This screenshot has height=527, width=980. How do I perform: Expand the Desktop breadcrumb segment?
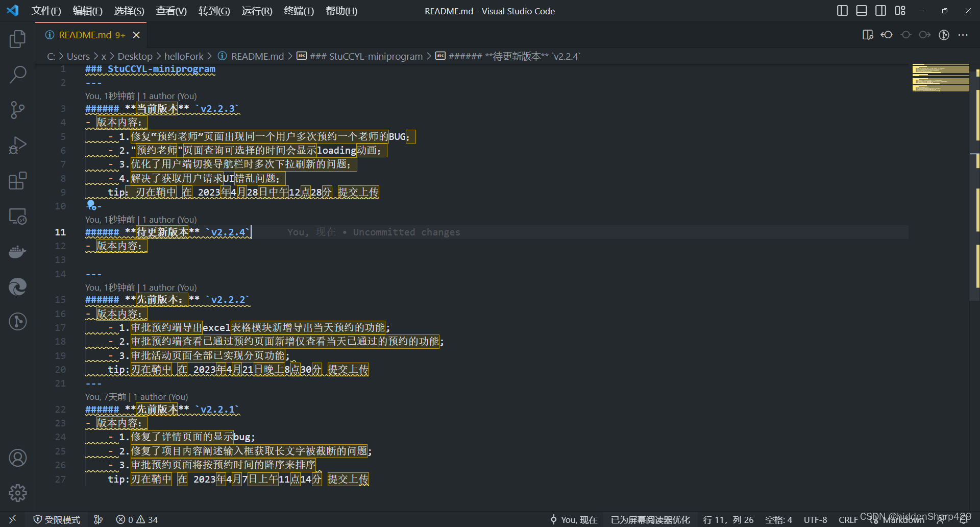135,56
